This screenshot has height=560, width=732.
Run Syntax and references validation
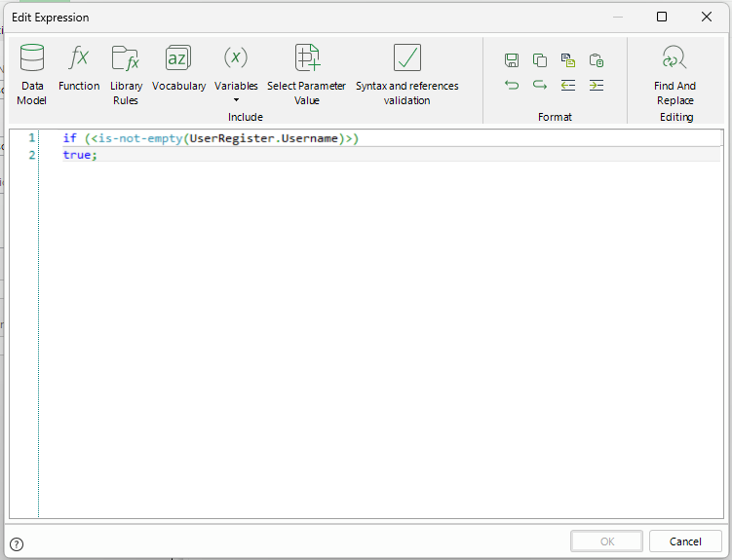(406, 75)
